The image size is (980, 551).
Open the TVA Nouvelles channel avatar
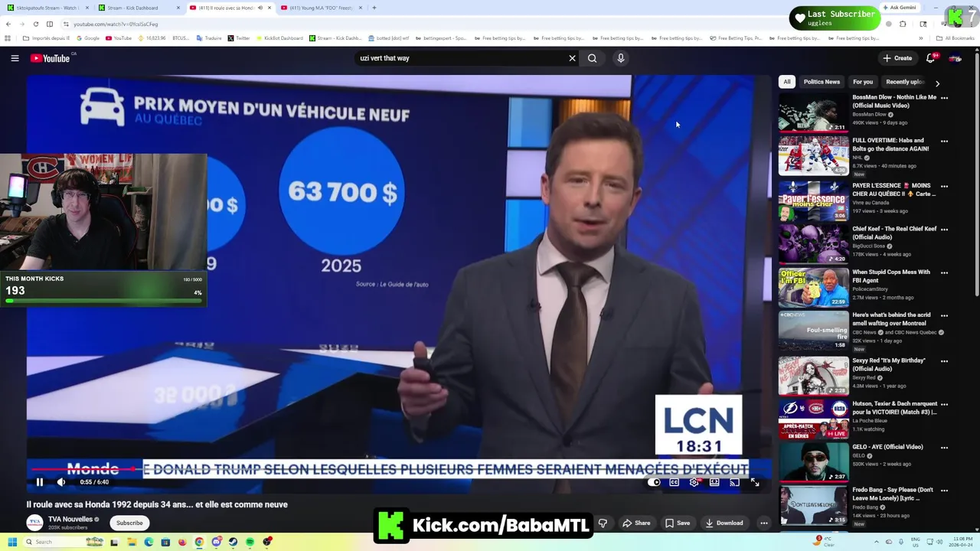[34, 523]
